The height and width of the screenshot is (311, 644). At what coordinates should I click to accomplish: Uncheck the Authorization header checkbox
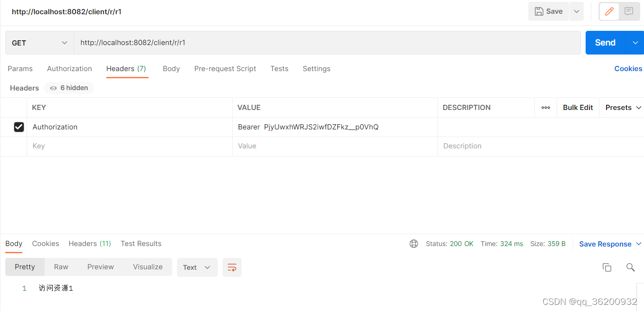pyautogui.click(x=19, y=127)
